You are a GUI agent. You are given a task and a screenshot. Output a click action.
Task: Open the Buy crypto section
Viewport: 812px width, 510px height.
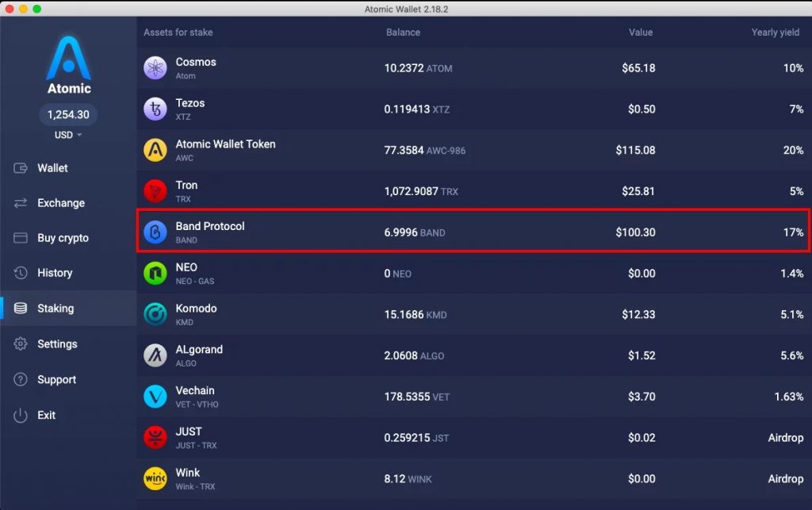(x=68, y=238)
